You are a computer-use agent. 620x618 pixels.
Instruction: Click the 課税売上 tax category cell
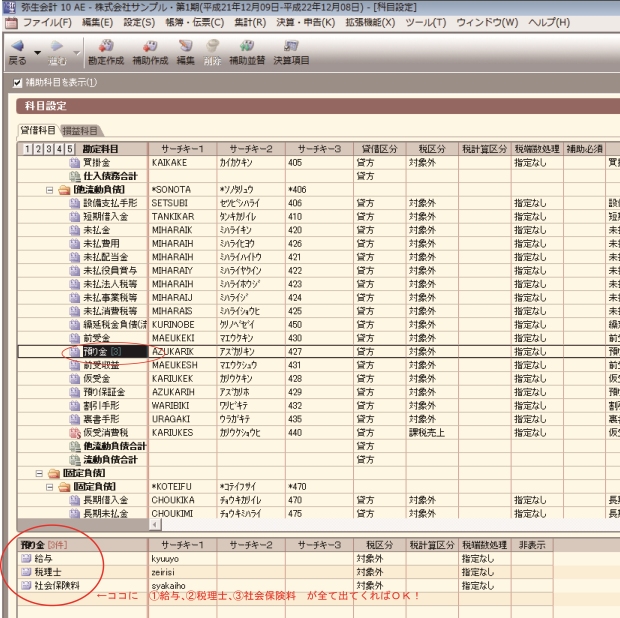(x=432, y=433)
